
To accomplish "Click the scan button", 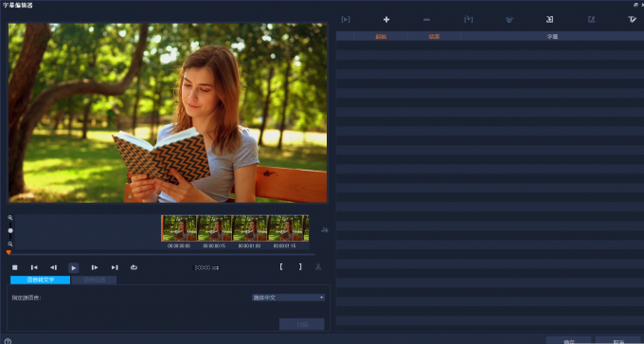I will click(302, 324).
